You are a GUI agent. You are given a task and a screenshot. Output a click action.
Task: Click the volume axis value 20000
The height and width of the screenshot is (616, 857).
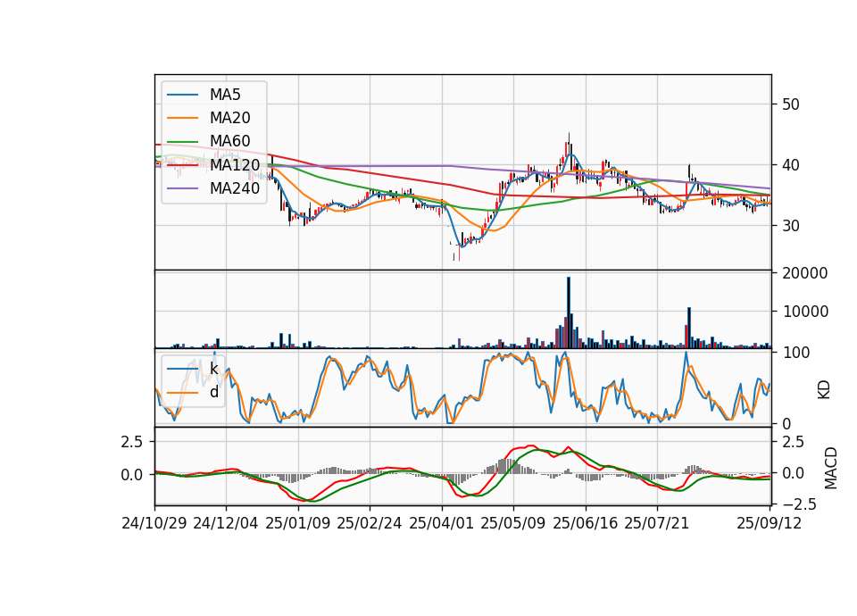click(805, 273)
